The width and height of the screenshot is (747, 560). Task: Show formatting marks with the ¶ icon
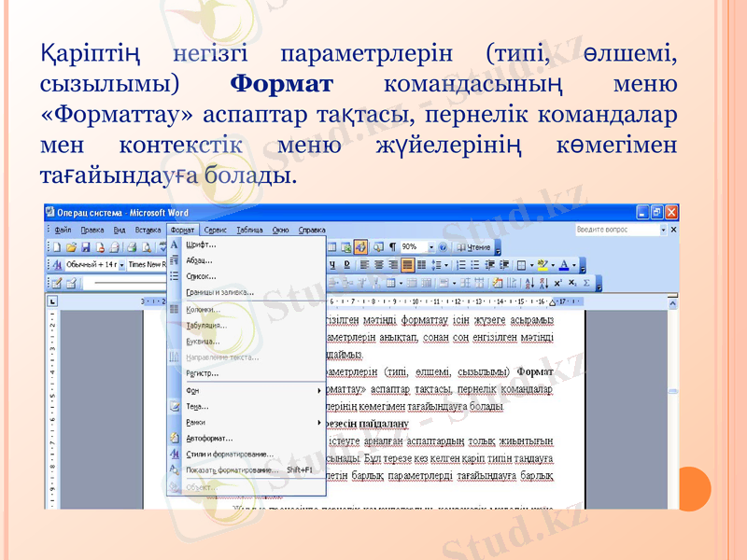392,245
